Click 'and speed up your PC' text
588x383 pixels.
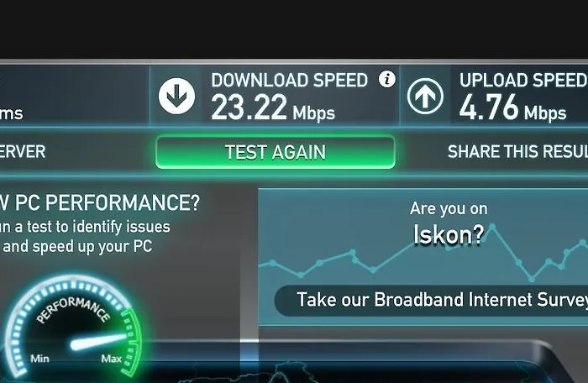(x=77, y=246)
